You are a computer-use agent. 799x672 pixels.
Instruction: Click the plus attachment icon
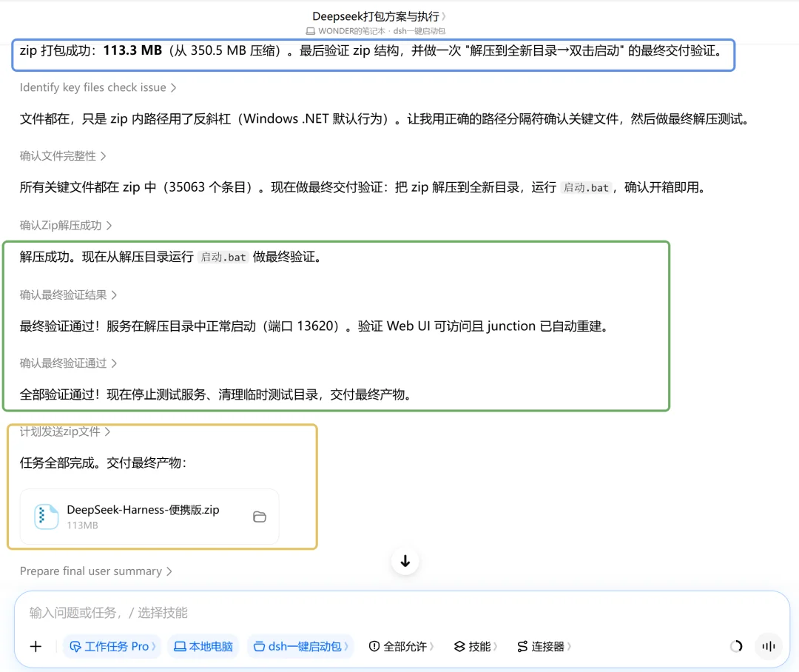36,647
